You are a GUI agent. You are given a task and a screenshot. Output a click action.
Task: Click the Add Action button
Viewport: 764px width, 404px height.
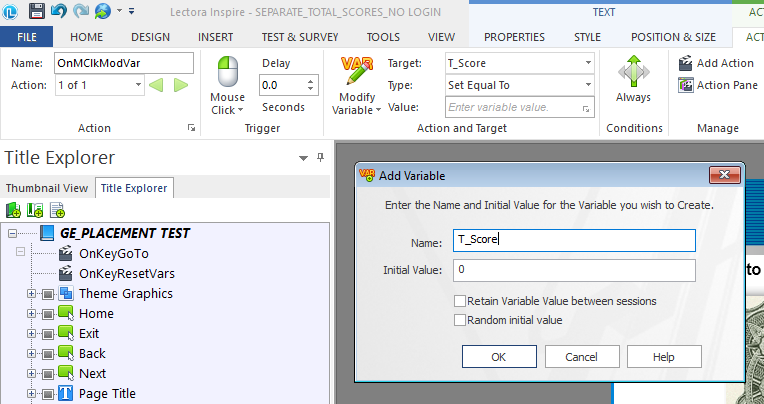click(x=716, y=63)
